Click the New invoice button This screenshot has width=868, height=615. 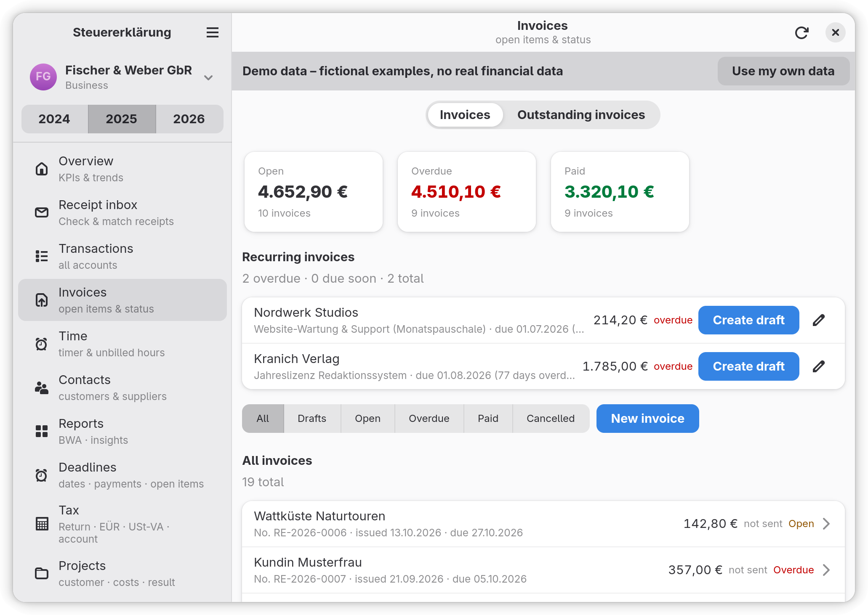[x=647, y=419]
